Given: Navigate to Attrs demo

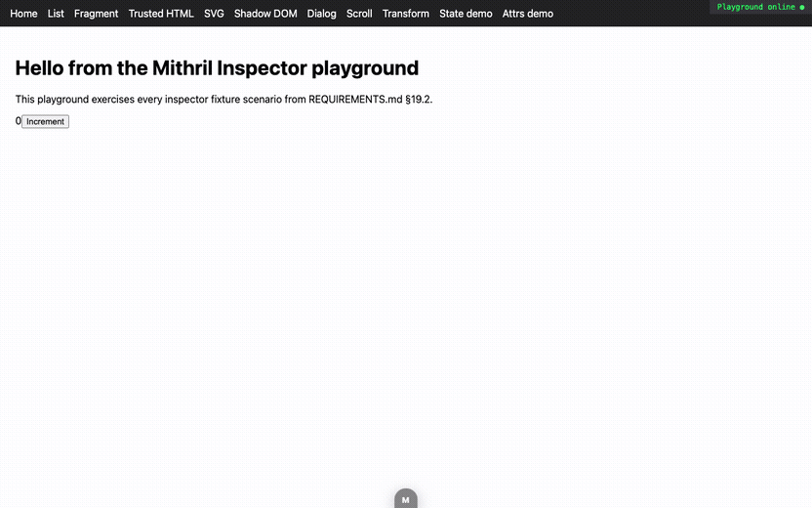Looking at the screenshot, I should click(x=528, y=14).
